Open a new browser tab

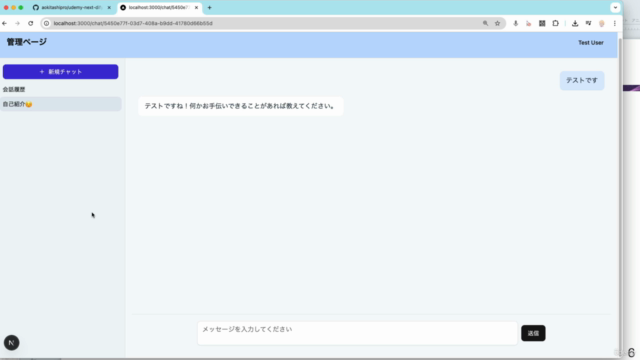(x=209, y=7)
